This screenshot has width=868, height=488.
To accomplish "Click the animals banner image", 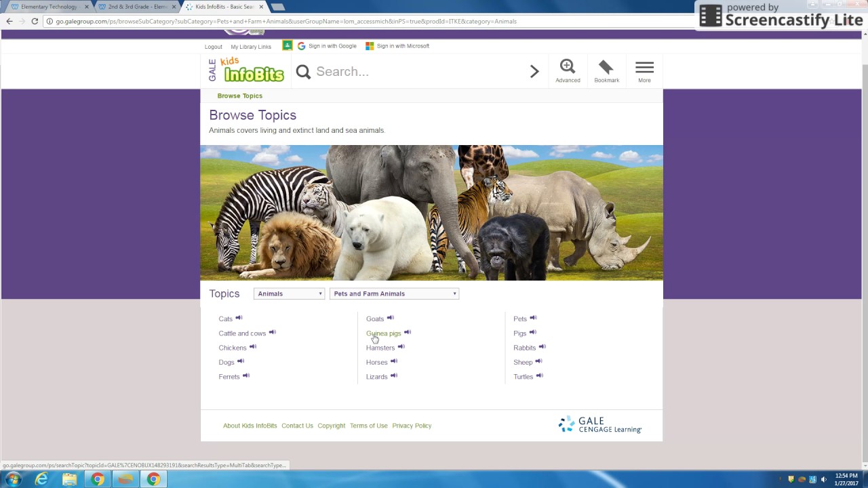I will 431,213.
